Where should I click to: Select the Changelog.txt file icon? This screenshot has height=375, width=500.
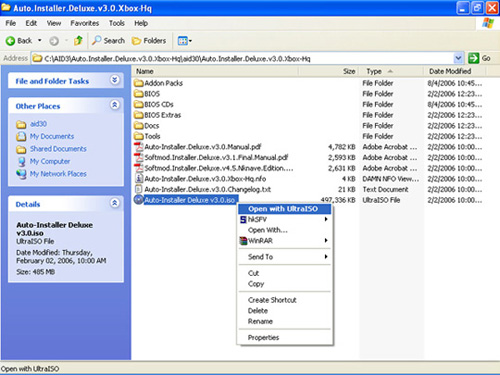(x=139, y=189)
